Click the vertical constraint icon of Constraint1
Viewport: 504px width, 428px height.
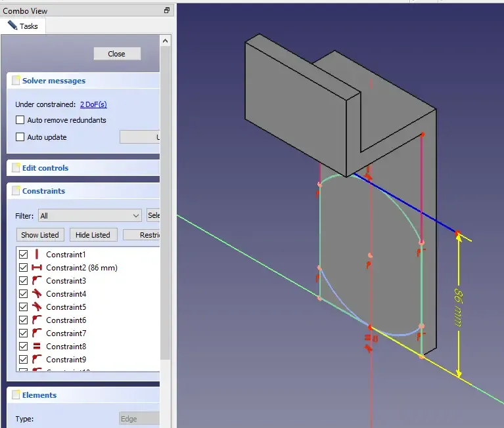coord(37,255)
